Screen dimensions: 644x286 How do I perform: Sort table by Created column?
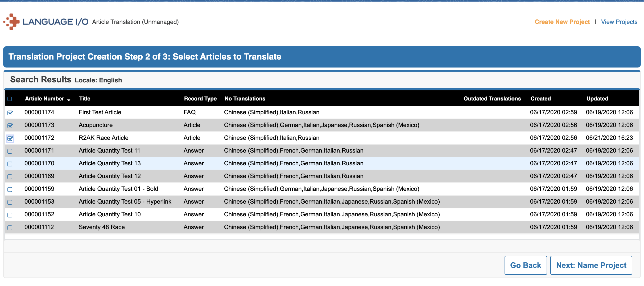point(540,99)
